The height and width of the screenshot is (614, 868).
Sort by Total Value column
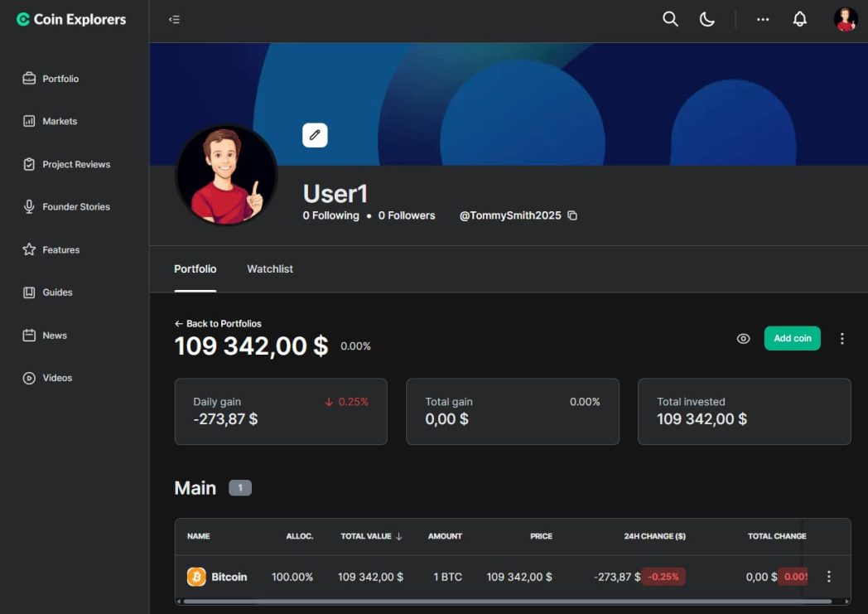pos(370,536)
